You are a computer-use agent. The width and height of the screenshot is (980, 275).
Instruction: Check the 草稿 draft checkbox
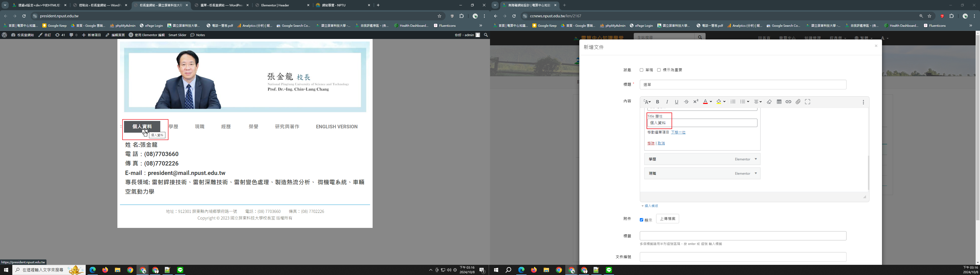pos(641,70)
